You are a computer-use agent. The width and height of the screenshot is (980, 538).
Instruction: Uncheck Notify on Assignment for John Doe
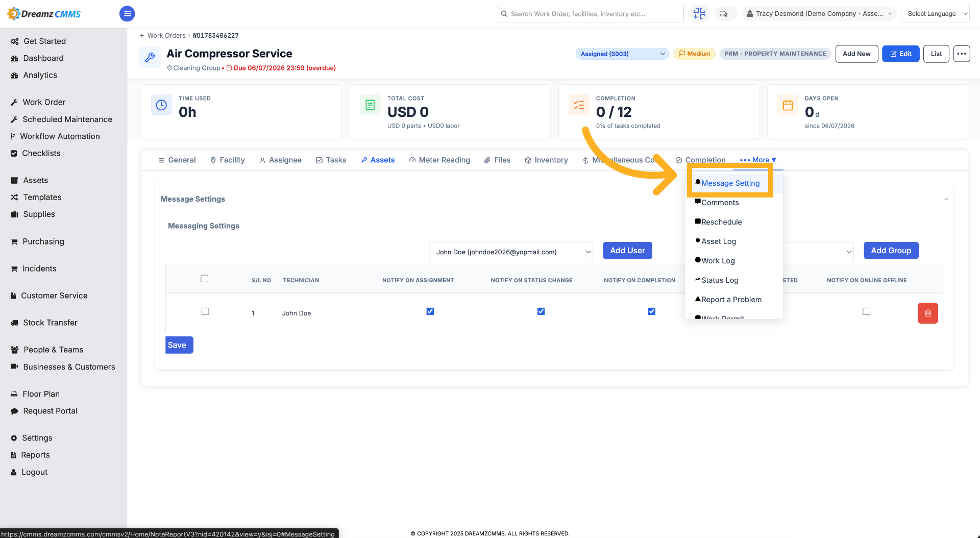[x=430, y=311]
